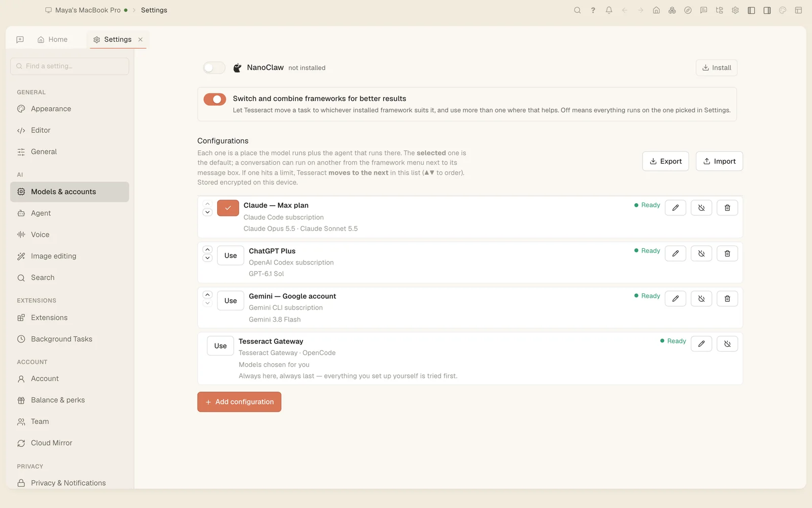This screenshot has height=508, width=812.
Task: Click the stacked cubes icon in top toolbar
Action: [x=672, y=10]
